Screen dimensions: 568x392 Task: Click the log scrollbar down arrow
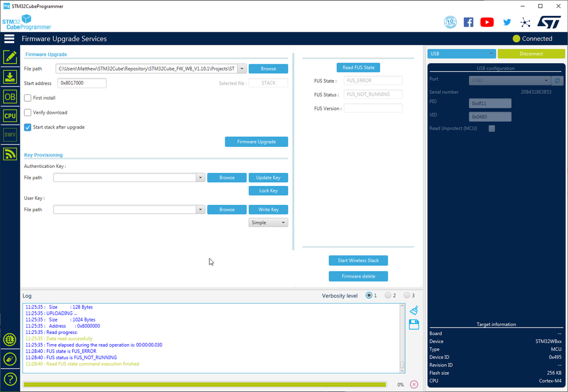(402, 370)
